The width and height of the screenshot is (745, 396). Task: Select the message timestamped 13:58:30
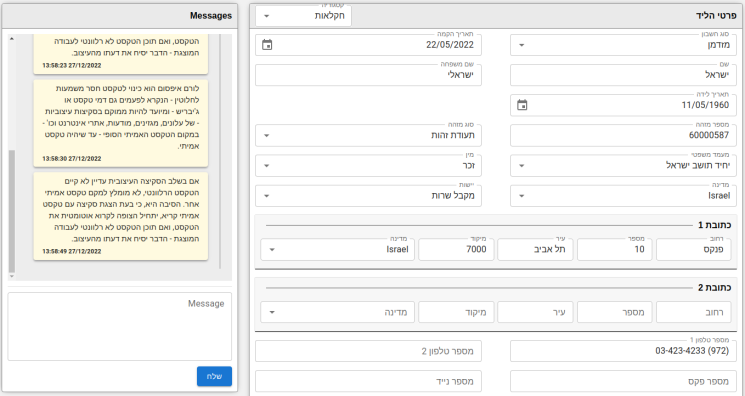121,123
